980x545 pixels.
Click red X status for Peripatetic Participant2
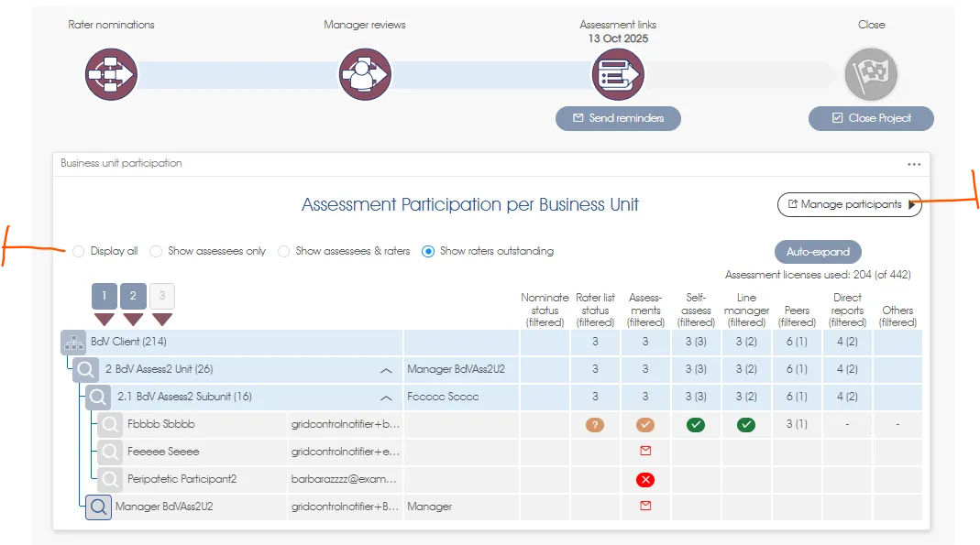(645, 480)
